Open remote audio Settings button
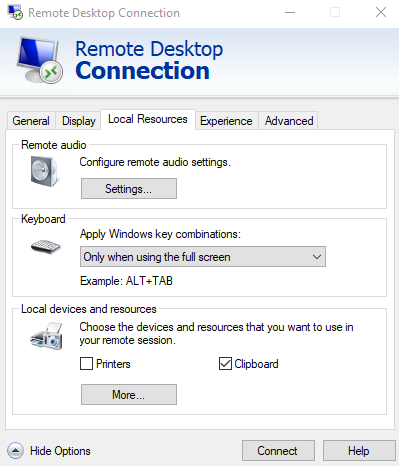This screenshot has height=466, width=399. (x=129, y=189)
